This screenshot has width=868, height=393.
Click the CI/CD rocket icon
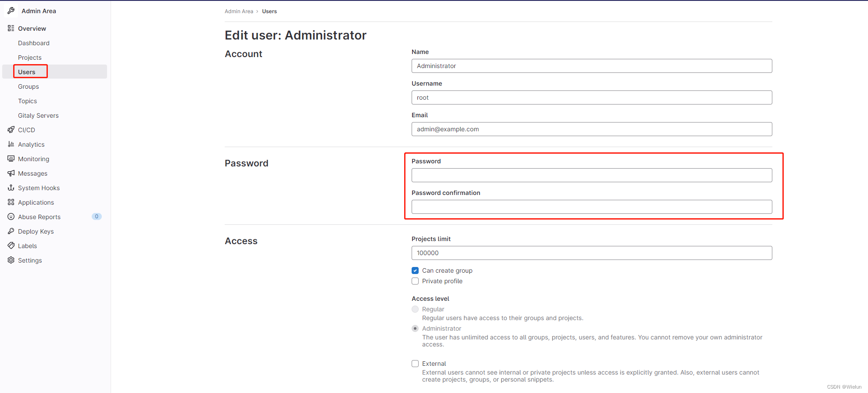(11, 130)
